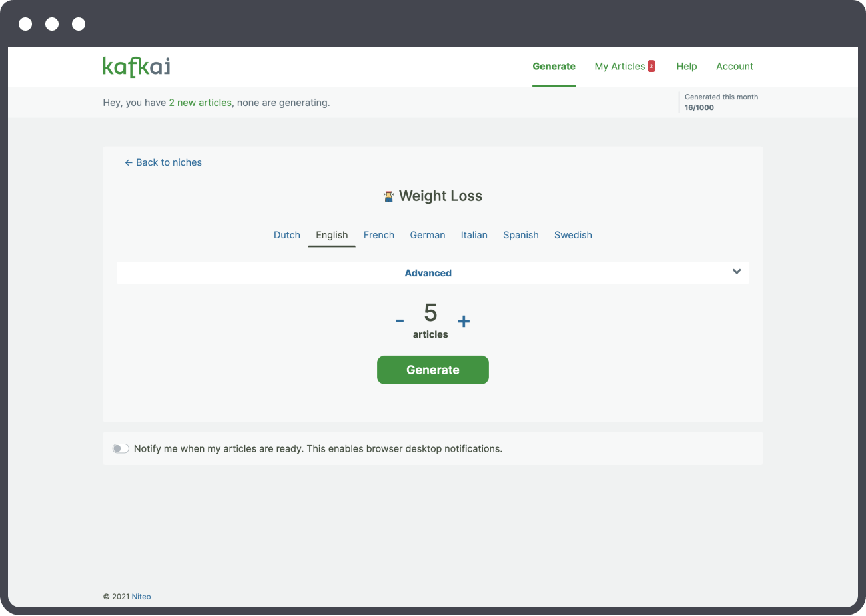Open the Generate menu item

pyautogui.click(x=554, y=66)
